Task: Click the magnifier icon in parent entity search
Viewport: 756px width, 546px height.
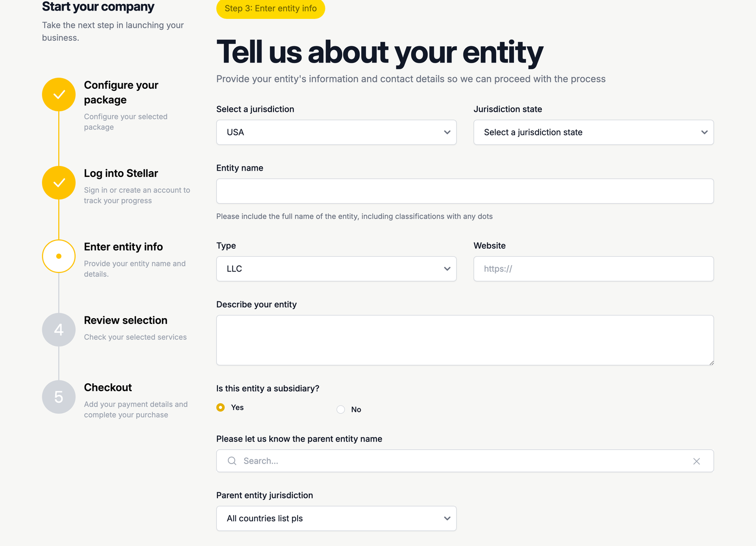Action: [232, 461]
